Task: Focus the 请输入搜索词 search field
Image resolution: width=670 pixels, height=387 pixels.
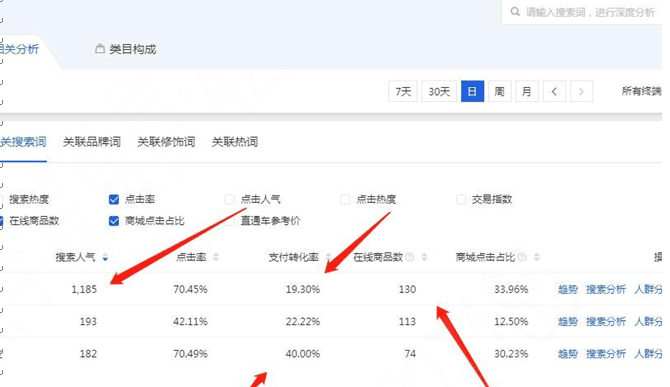Action: [586, 12]
